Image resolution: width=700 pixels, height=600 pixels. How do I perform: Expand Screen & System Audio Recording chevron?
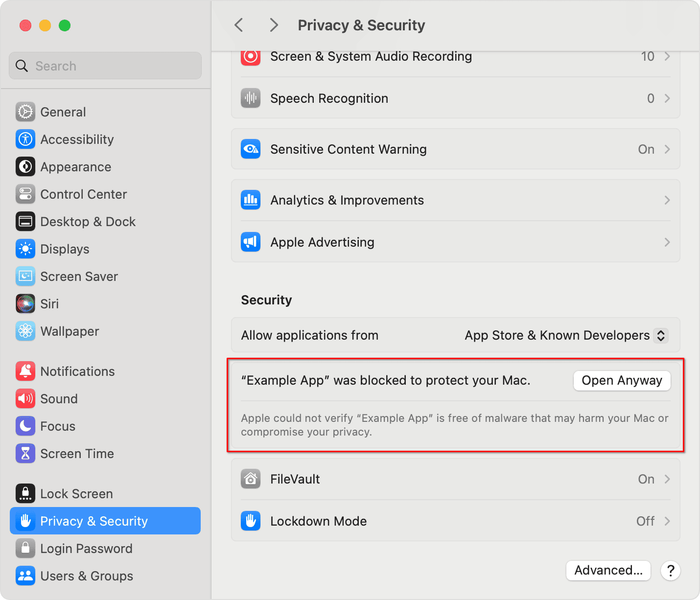point(667,57)
